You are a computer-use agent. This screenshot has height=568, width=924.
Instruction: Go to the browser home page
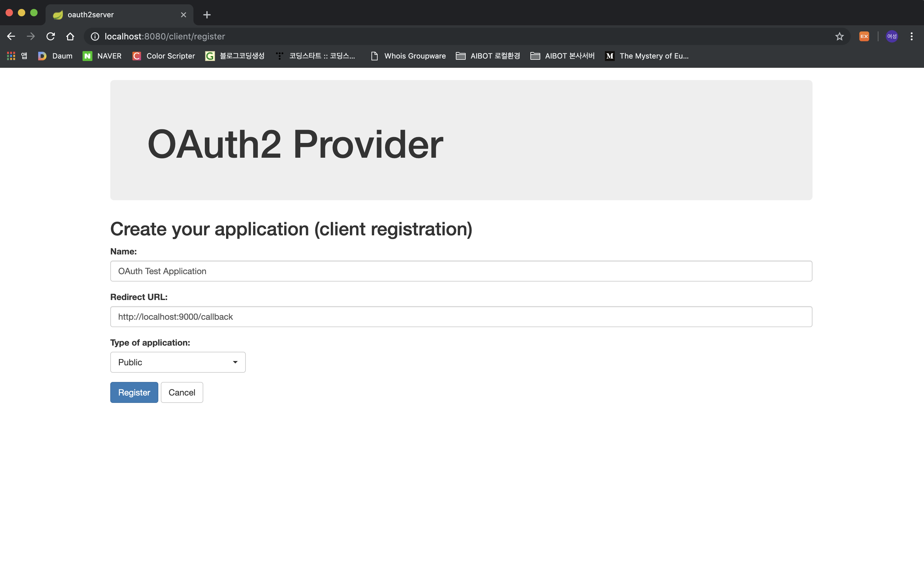pyautogui.click(x=70, y=36)
